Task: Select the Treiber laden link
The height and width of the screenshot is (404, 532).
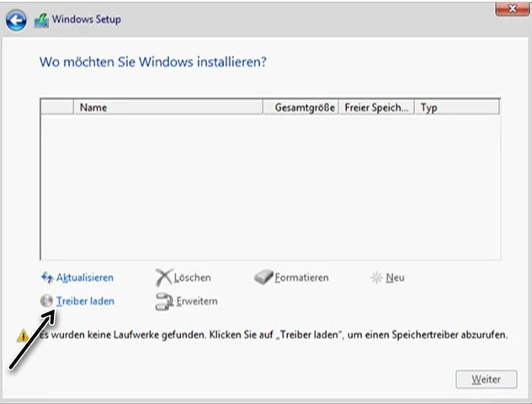Action: pyautogui.click(x=85, y=301)
